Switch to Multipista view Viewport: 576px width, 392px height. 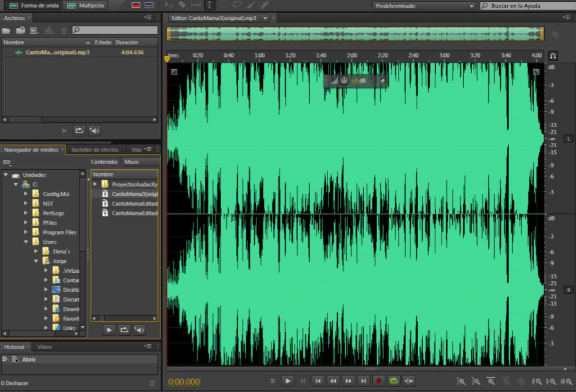85,6
